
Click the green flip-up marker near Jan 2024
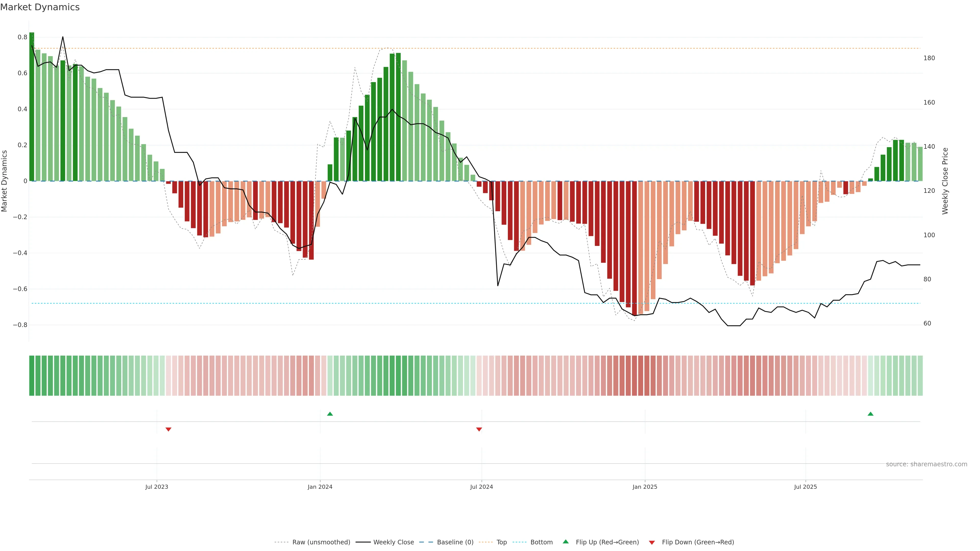[x=330, y=414]
